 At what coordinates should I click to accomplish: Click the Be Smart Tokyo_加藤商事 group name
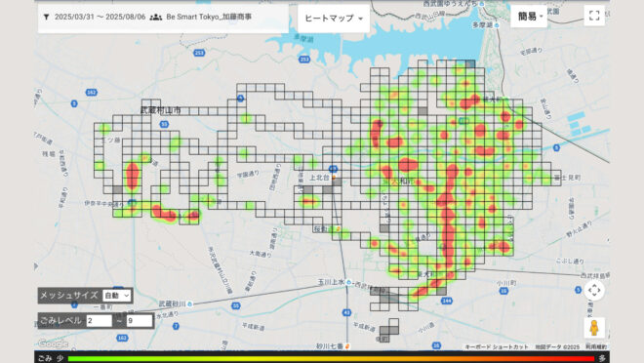coord(209,17)
